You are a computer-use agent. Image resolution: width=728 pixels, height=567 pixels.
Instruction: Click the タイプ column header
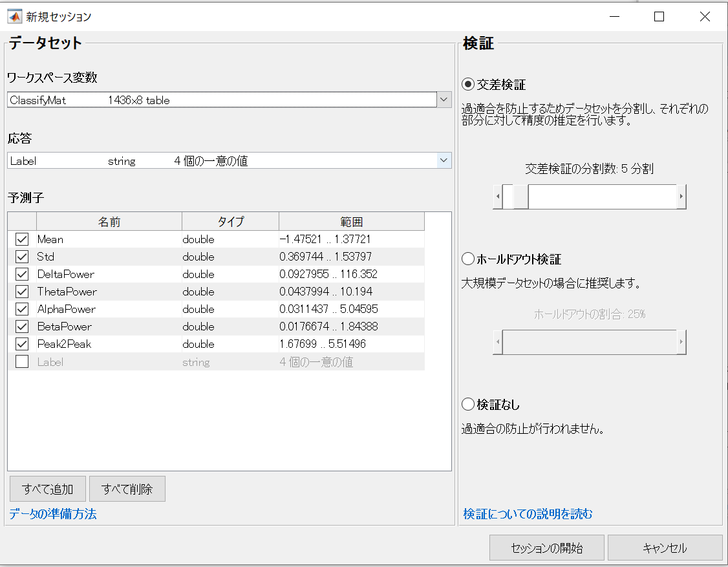[x=230, y=222]
